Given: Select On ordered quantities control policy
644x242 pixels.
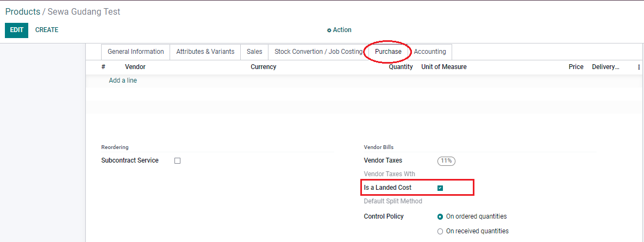Looking at the screenshot, I should [x=440, y=216].
